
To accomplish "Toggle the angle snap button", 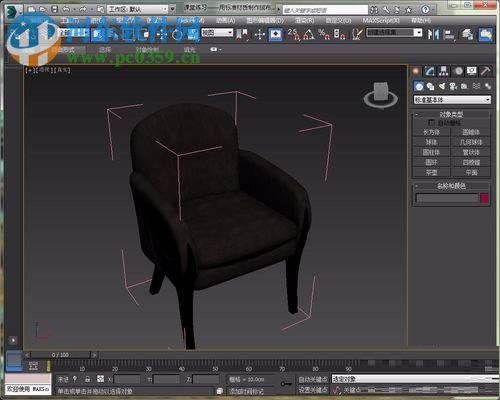I will tap(309, 34).
